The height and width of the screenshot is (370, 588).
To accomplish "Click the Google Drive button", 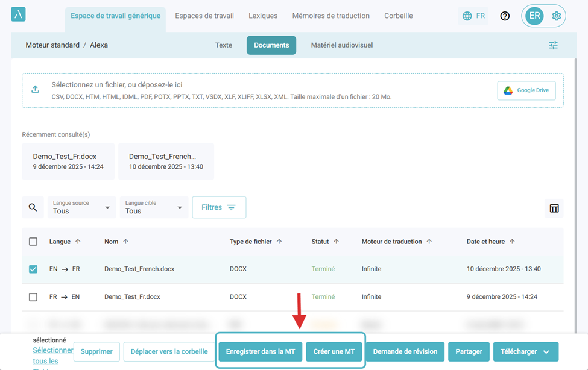I will [x=526, y=90].
